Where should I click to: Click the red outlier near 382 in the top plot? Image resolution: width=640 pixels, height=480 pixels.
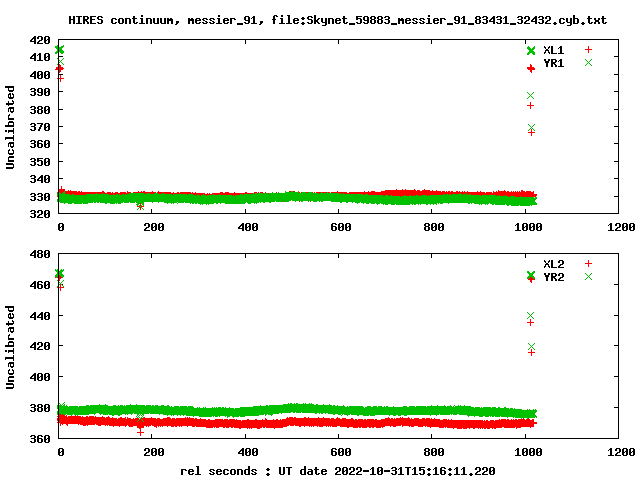pos(530,106)
